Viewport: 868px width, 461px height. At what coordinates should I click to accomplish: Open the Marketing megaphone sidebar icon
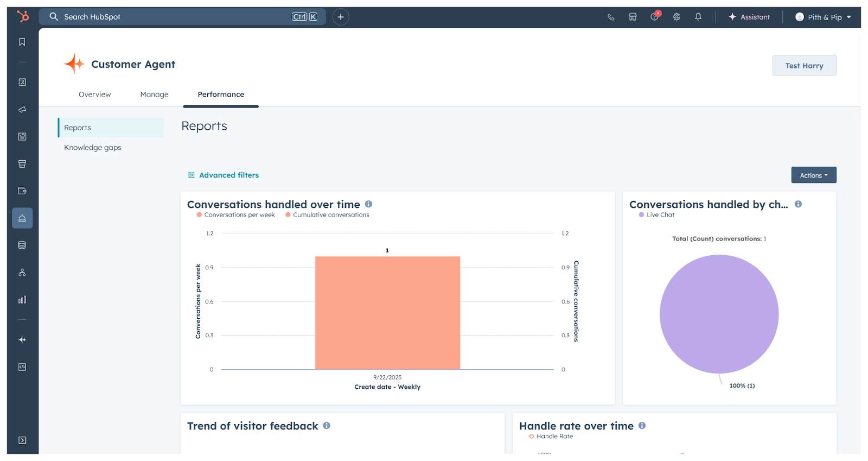pos(22,109)
